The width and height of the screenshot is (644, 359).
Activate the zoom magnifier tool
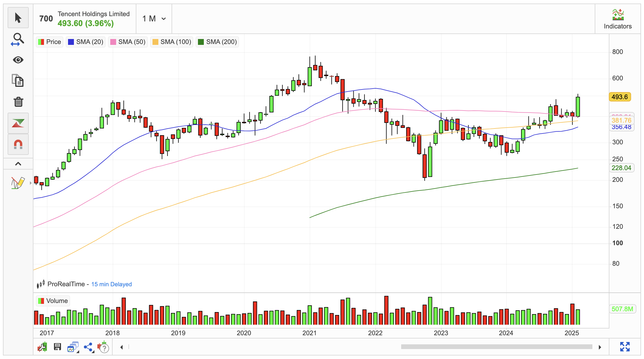18,39
